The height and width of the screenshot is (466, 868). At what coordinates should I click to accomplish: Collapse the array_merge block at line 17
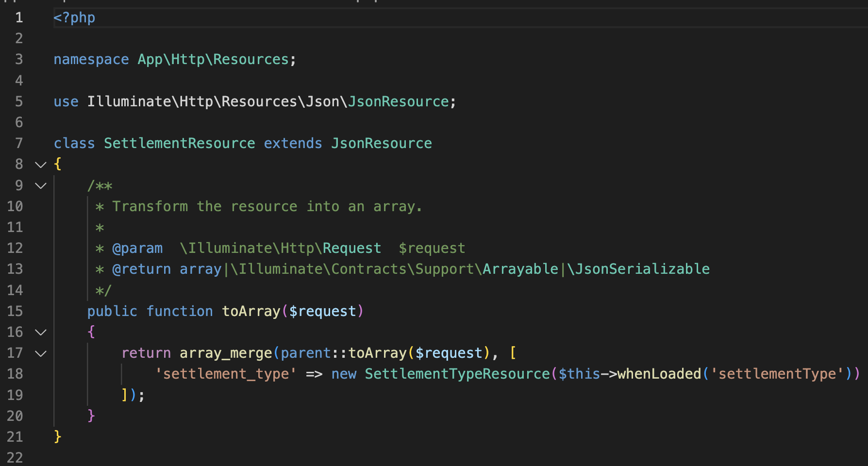(x=40, y=353)
